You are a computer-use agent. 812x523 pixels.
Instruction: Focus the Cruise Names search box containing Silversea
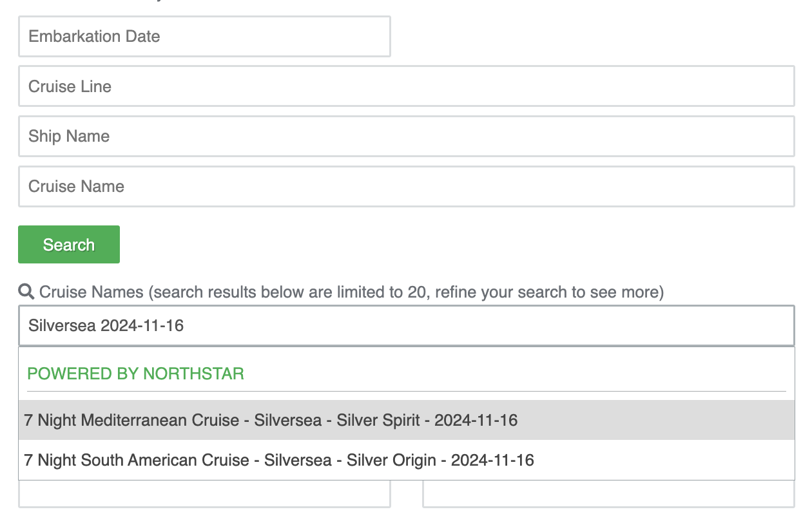pos(407,326)
